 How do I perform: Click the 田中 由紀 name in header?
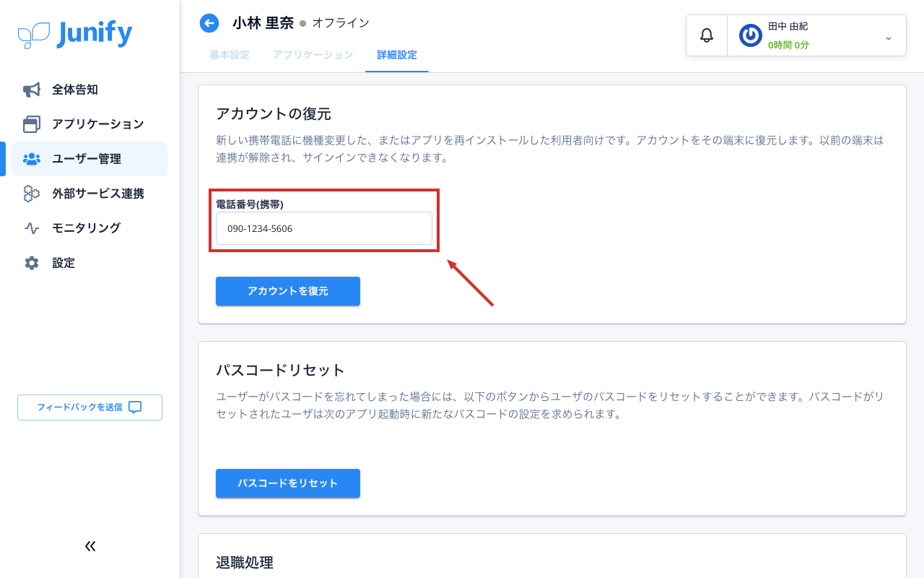tap(788, 26)
